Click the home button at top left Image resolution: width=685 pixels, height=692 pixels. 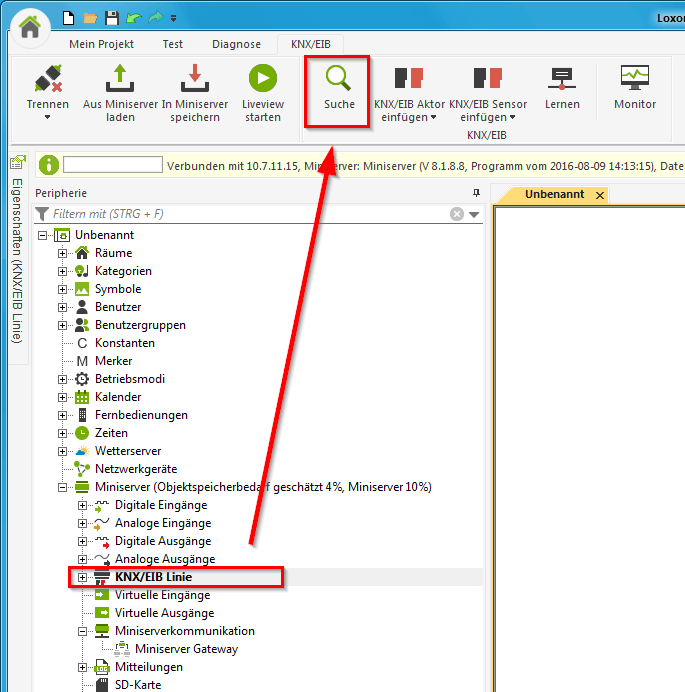[x=30, y=26]
